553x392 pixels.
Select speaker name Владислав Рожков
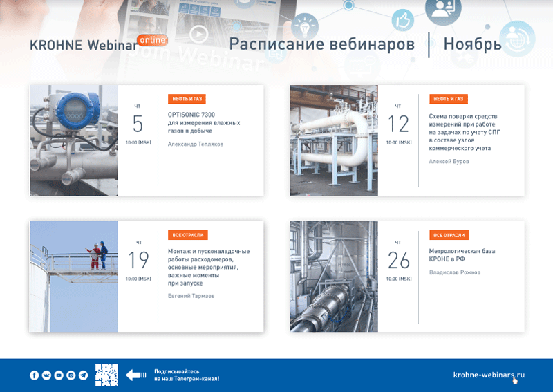pyautogui.click(x=455, y=272)
